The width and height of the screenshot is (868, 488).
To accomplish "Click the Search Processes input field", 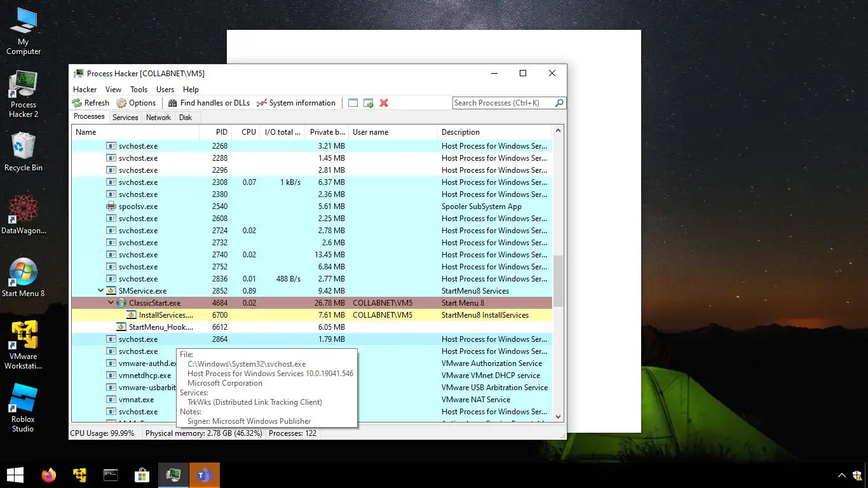I will 504,103.
